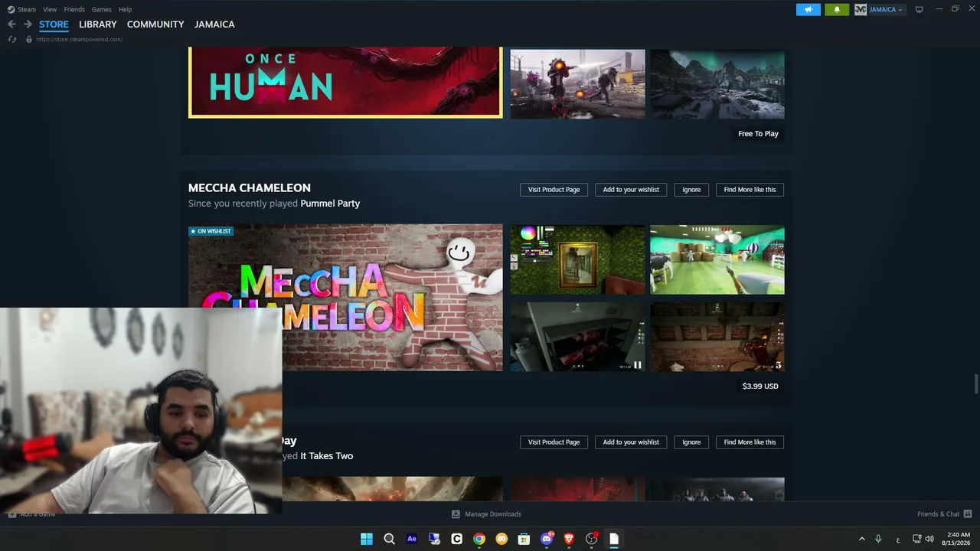980x551 pixels.
Task: Click the microphone tray icon
Action: click(878, 539)
